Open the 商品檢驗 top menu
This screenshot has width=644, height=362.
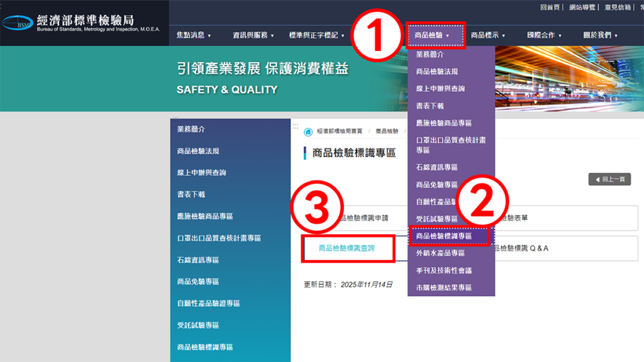click(435, 35)
